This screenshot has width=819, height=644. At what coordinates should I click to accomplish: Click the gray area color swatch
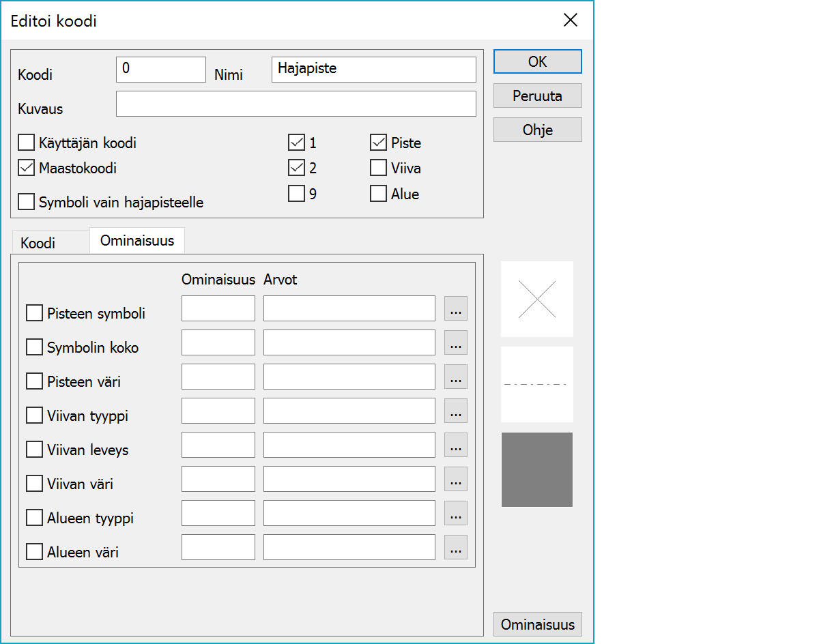pyautogui.click(x=537, y=469)
